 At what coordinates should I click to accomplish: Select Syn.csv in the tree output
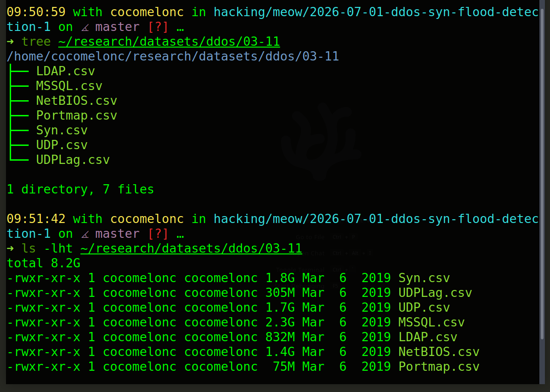point(62,130)
